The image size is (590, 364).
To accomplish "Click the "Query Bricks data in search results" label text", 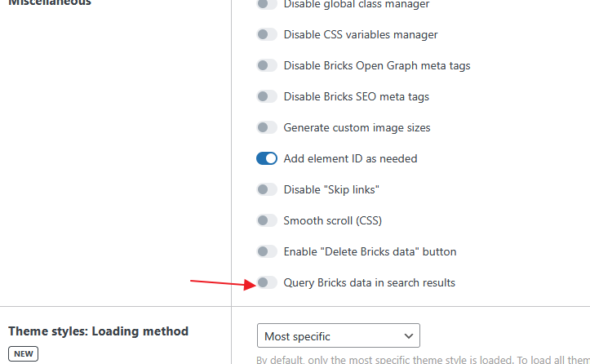I will 369,282.
